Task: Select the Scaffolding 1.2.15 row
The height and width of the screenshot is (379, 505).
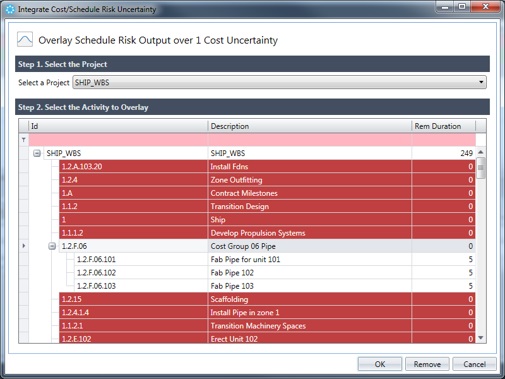Action: (x=267, y=299)
